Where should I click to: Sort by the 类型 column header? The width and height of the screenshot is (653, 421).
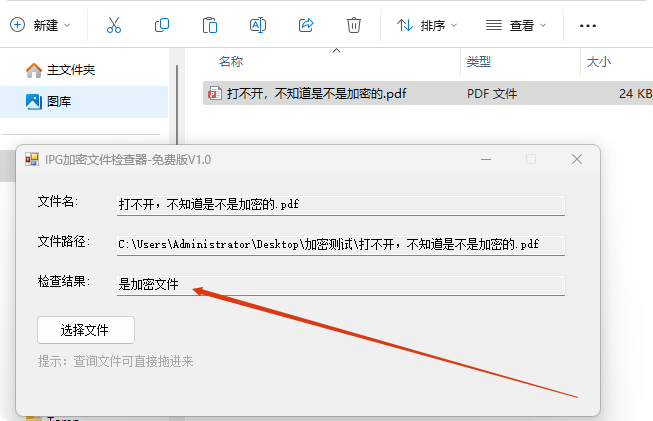pyautogui.click(x=479, y=62)
